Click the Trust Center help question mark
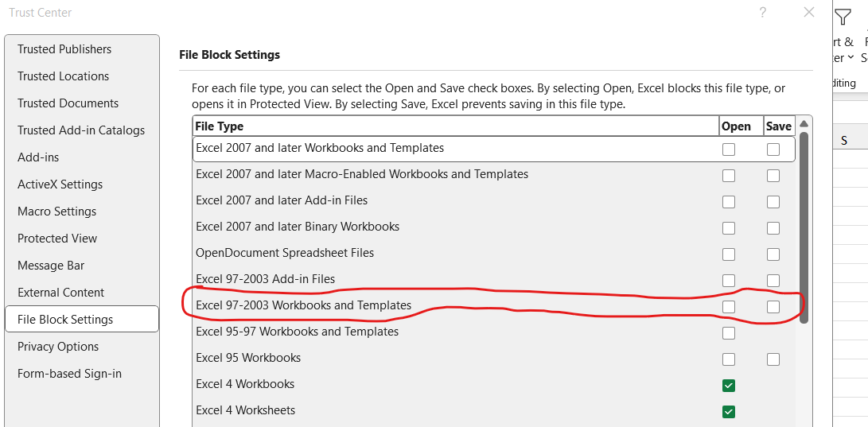Screen dimensions: 868x427 (762, 13)
